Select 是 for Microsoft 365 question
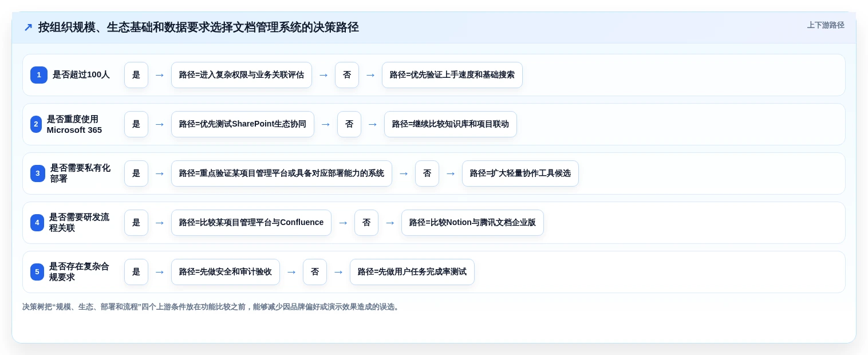This screenshot has width=868, height=355. tap(136, 124)
